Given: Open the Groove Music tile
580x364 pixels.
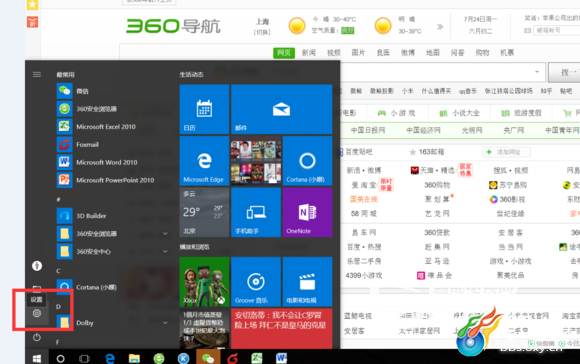Looking at the screenshot, I should [x=256, y=282].
